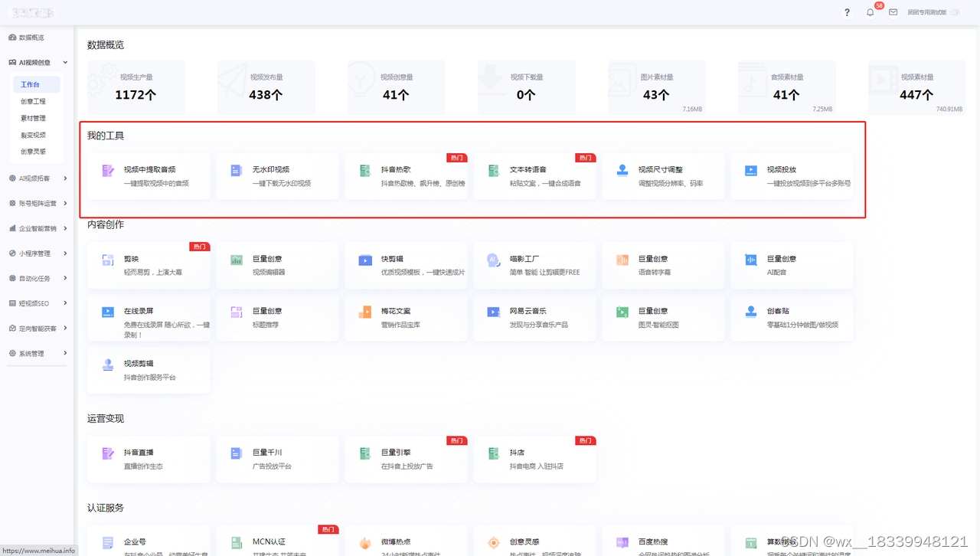Click the 视频中提取音频 tool icon

point(108,171)
